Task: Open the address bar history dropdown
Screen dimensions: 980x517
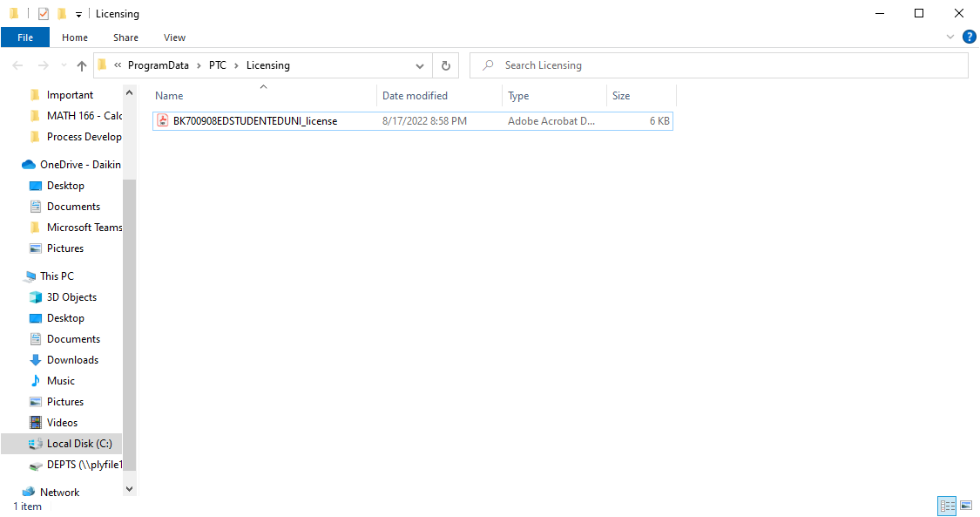Action: click(419, 65)
